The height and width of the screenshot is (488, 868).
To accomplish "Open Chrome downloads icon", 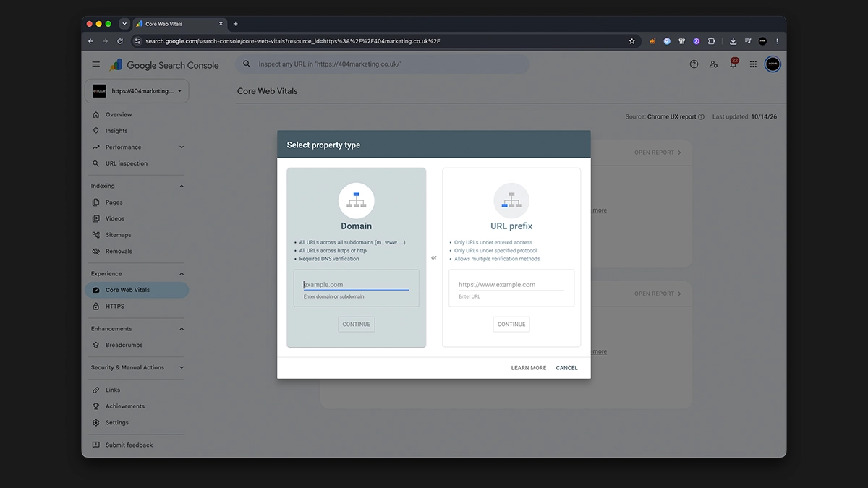I will point(733,41).
